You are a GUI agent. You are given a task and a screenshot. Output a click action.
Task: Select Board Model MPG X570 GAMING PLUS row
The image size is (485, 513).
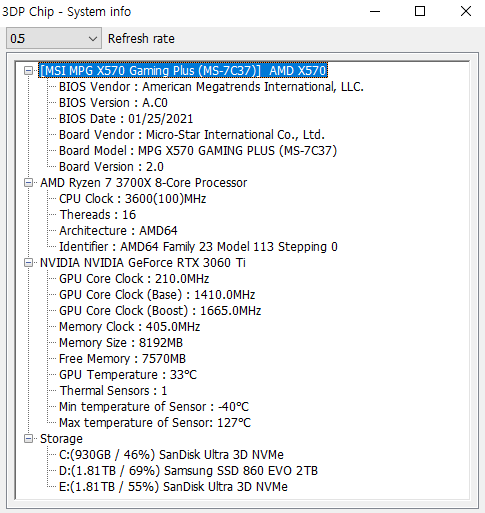tap(198, 151)
